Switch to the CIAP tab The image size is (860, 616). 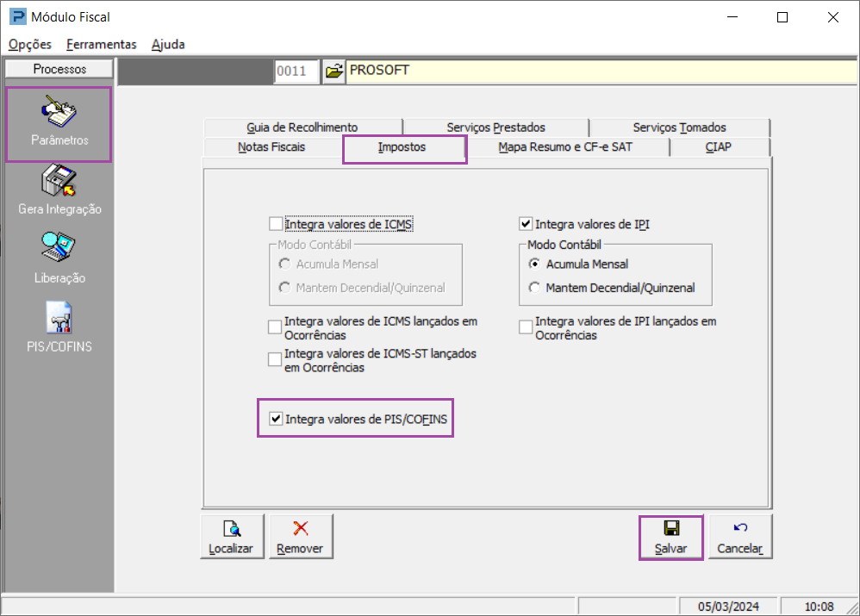click(719, 147)
